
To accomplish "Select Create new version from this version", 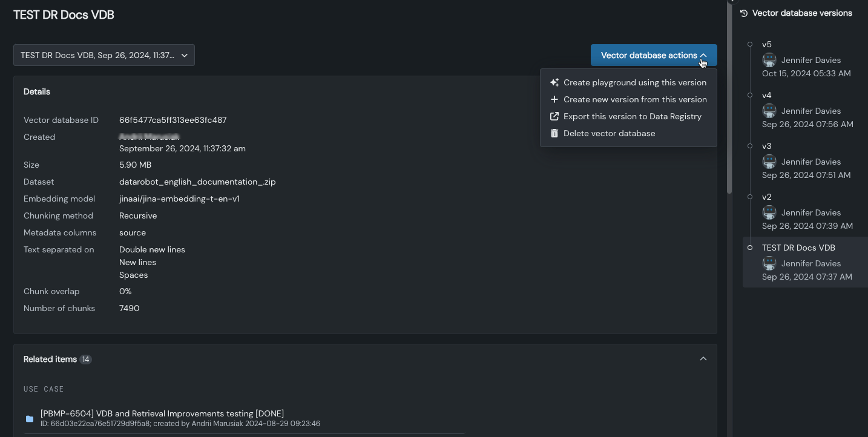I will (x=634, y=99).
